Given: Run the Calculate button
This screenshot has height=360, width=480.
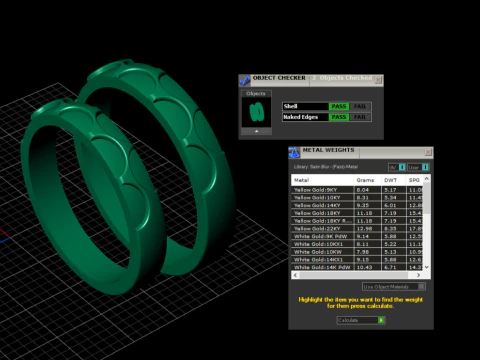Looking at the screenshot, I should (x=361, y=320).
